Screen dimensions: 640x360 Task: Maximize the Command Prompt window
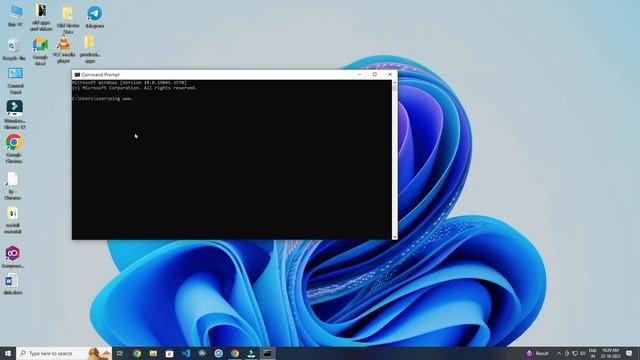tap(375, 74)
